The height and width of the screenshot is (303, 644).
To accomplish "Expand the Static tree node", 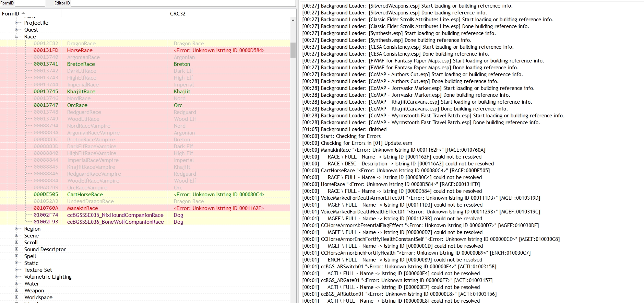I will [16, 263].
